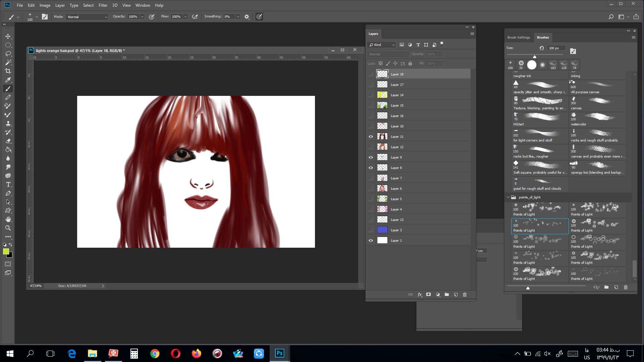Viewport: 644px width, 362px height.
Task: Open the Filter menu
Action: (103, 5)
